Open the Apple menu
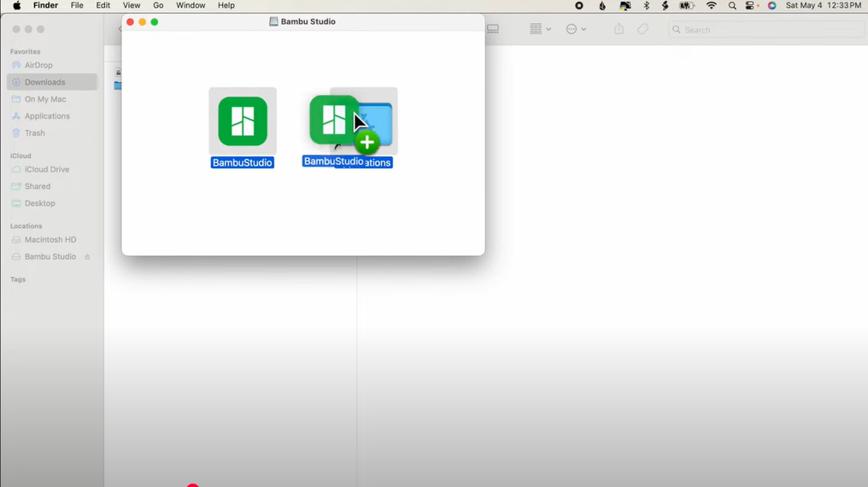Viewport: 868px width, 487px height. coord(16,5)
